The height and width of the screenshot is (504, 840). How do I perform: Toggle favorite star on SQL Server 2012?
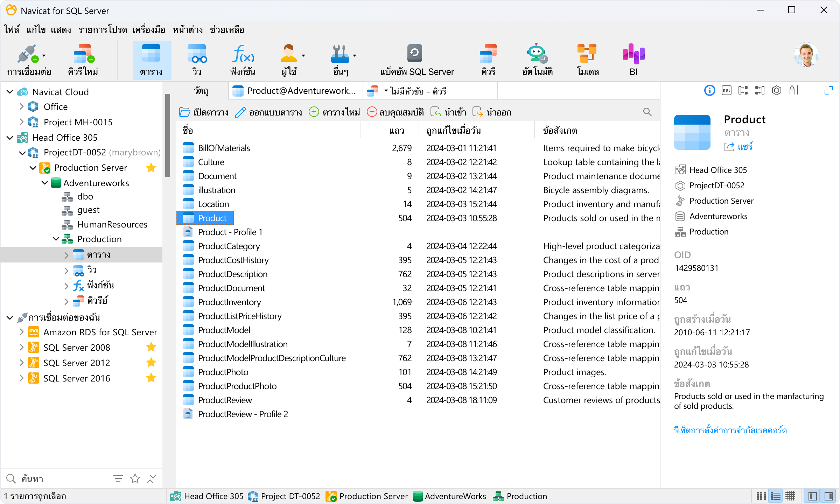[151, 363]
